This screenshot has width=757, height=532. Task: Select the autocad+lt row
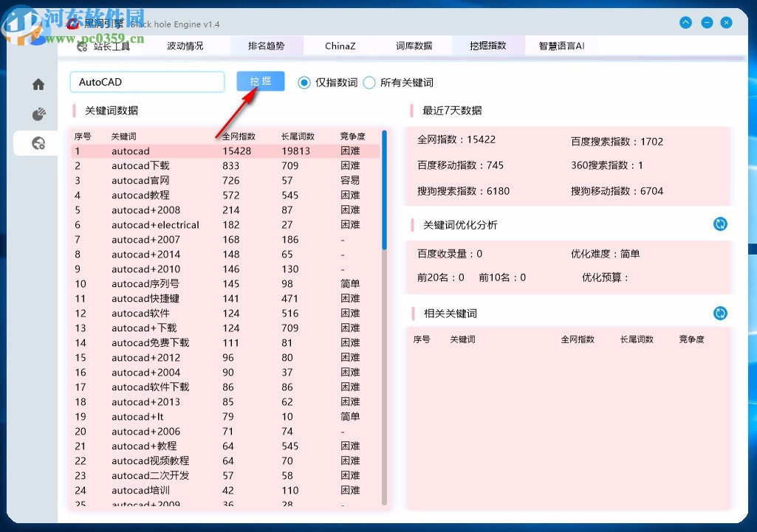point(226,417)
